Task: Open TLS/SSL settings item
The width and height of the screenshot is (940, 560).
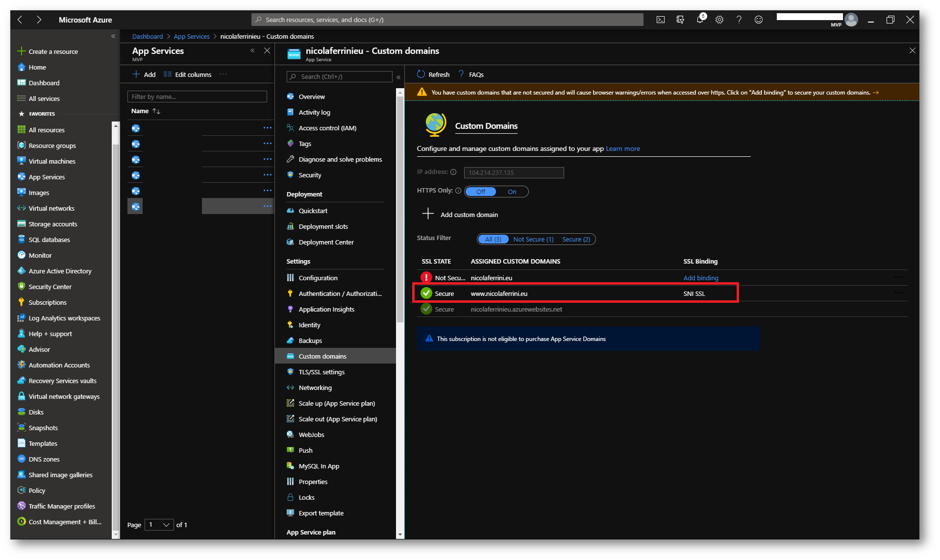Action: click(322, 372)
